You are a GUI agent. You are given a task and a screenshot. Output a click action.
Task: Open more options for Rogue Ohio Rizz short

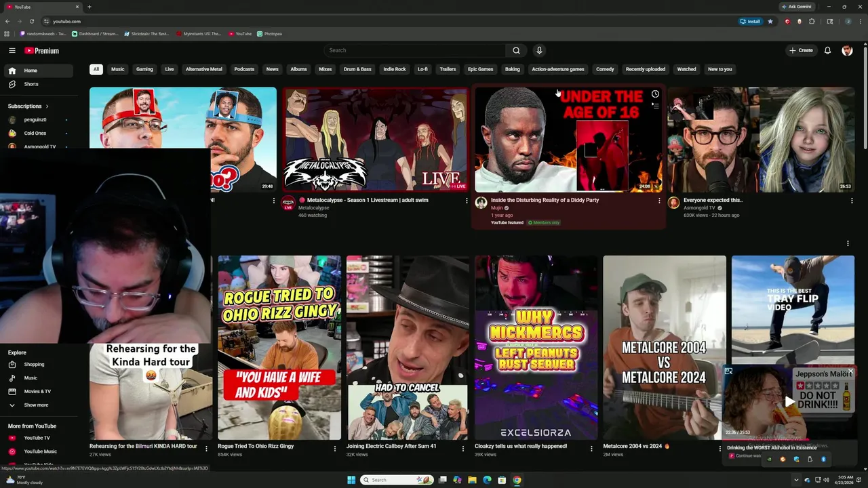pos(334,449)
